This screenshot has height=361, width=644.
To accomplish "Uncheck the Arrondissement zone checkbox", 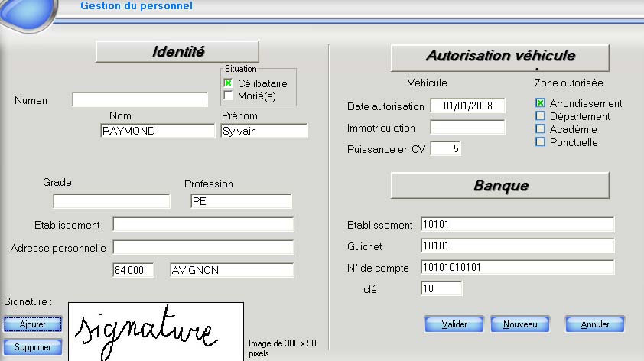I will pos(540,103).
